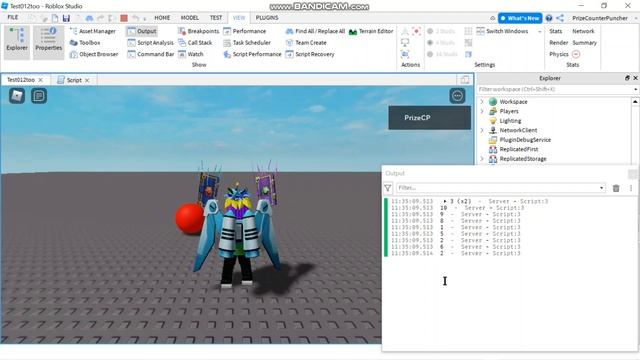Open Script Recovery
Screen dimensions: 640x360
310,54
